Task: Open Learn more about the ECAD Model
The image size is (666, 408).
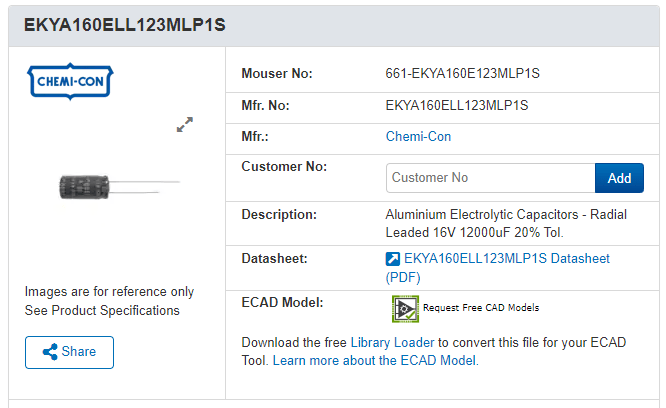Action: point(375,361)
